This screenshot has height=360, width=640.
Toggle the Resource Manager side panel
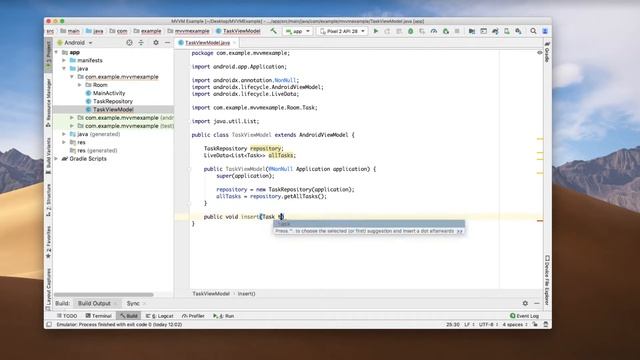[x=49, y=102]
